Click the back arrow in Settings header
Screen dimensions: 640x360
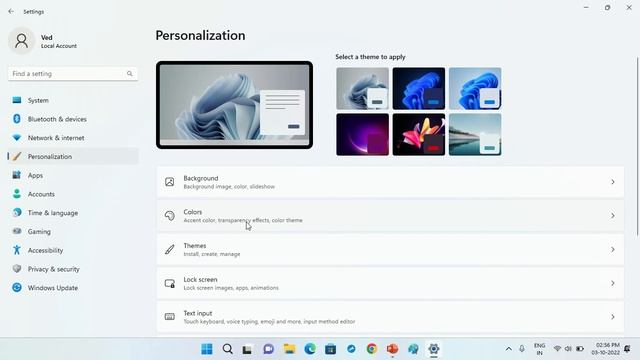coord(11,11)
